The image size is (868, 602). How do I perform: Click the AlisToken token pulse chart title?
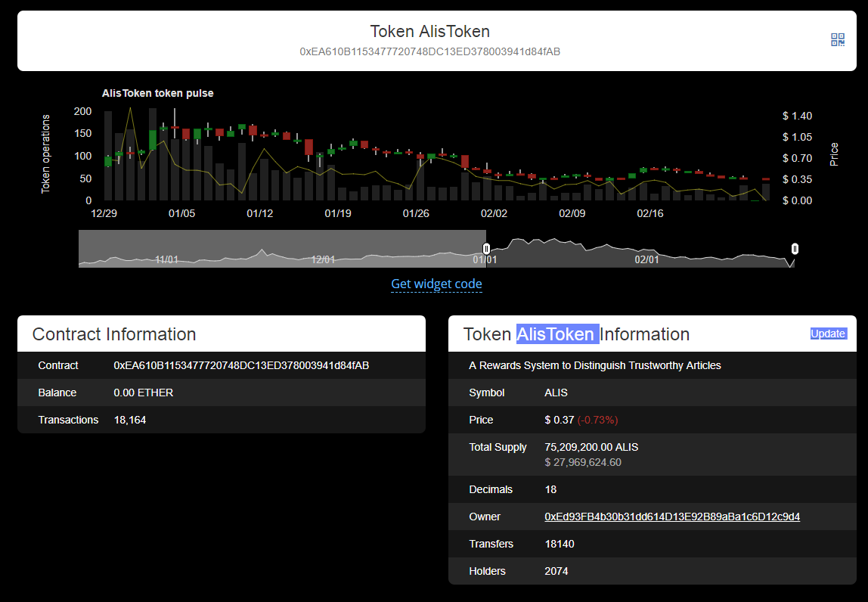point(158,93)
